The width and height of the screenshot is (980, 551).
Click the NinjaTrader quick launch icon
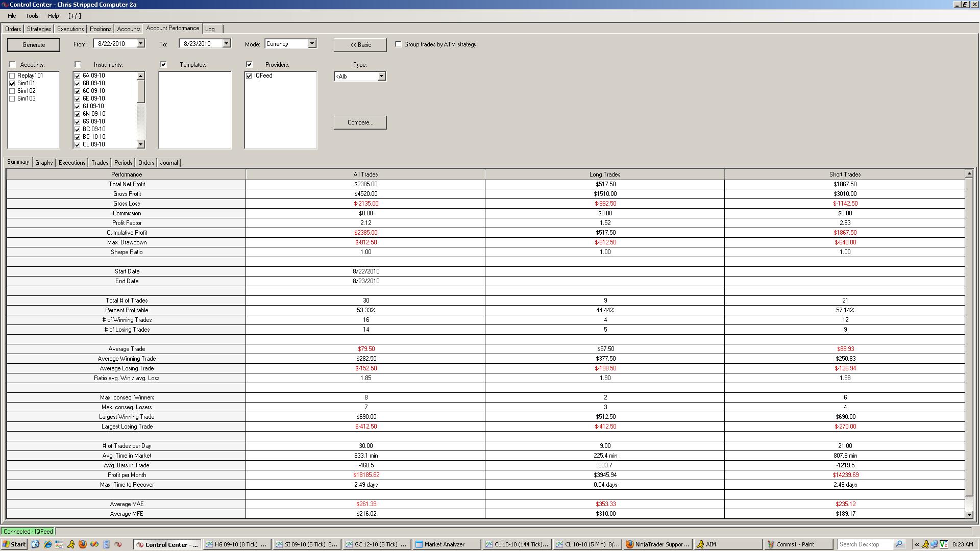(118, 544)
